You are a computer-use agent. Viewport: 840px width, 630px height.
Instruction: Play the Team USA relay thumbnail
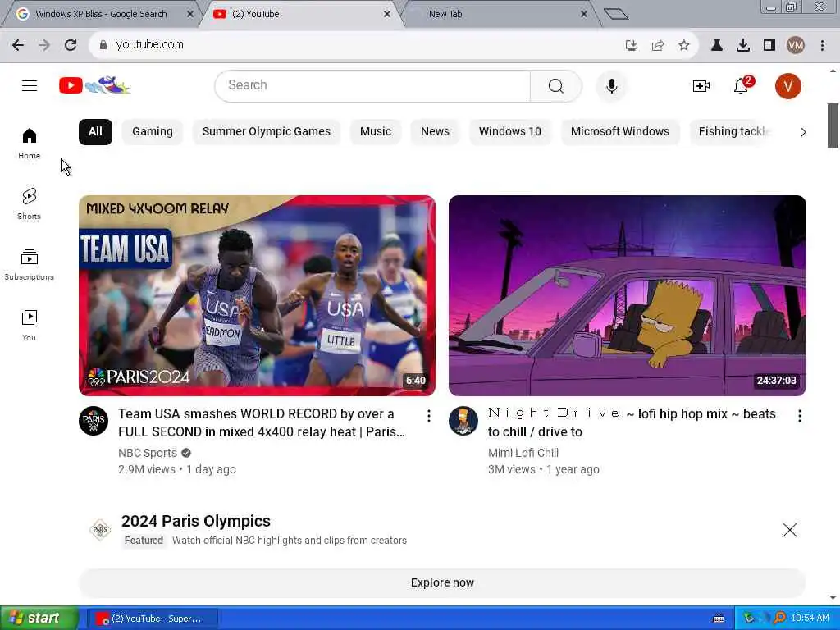click(x=257, y=295)
